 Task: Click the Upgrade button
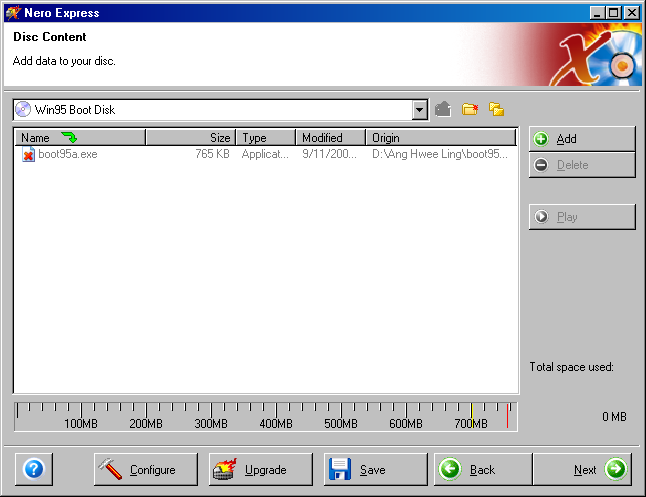point(260,469)
